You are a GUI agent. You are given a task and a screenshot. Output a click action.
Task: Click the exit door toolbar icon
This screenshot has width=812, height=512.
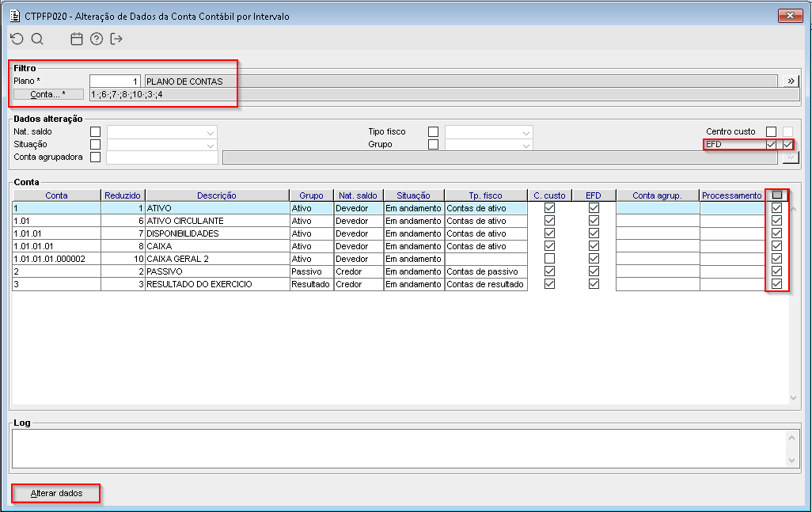point(116,39)
